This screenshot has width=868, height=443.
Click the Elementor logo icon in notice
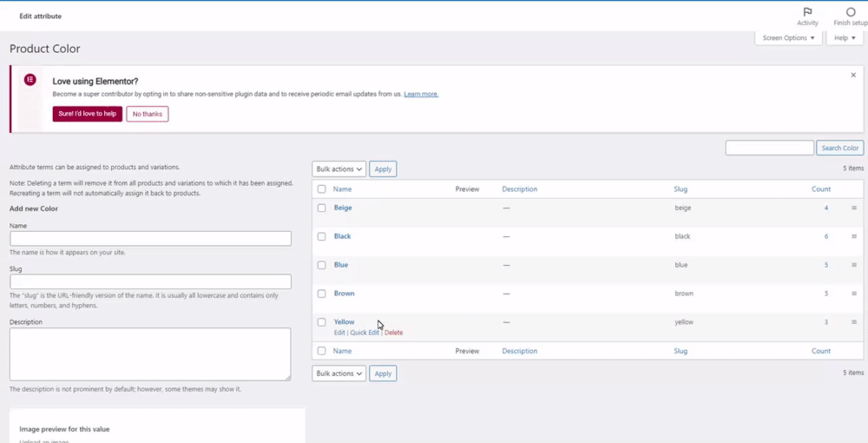click(x=30, y=80)
